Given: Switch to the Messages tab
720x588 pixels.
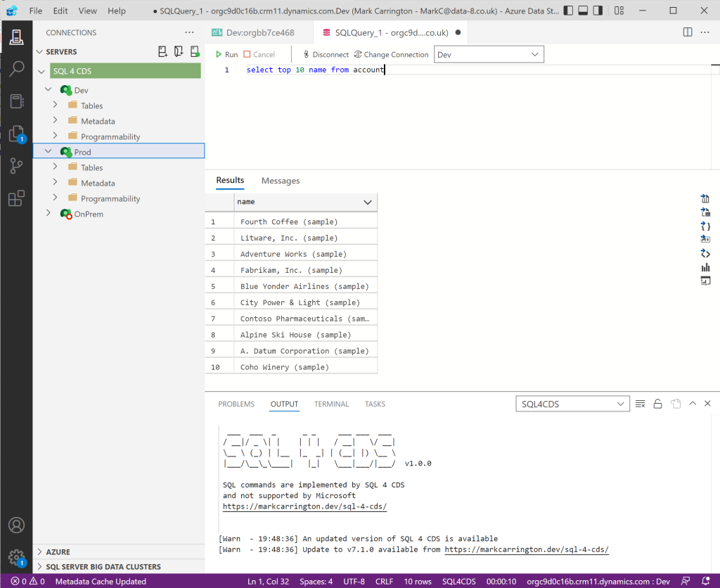Looking at the screenshot, I should 281,181.
